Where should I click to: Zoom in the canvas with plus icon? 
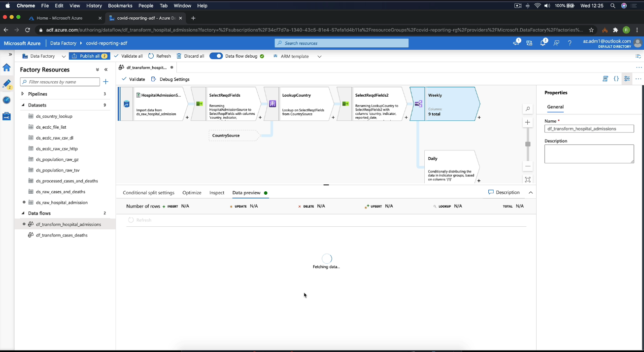(x=528, y=122)
